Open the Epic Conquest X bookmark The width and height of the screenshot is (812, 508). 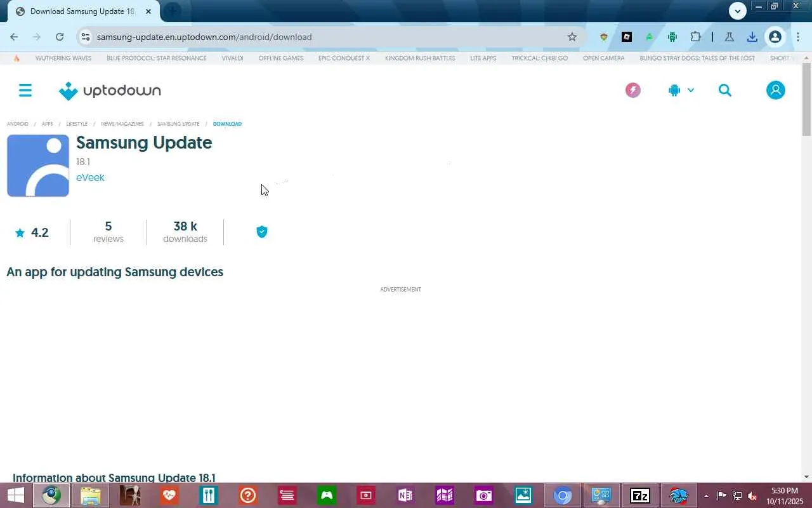(x=344, y=58)
